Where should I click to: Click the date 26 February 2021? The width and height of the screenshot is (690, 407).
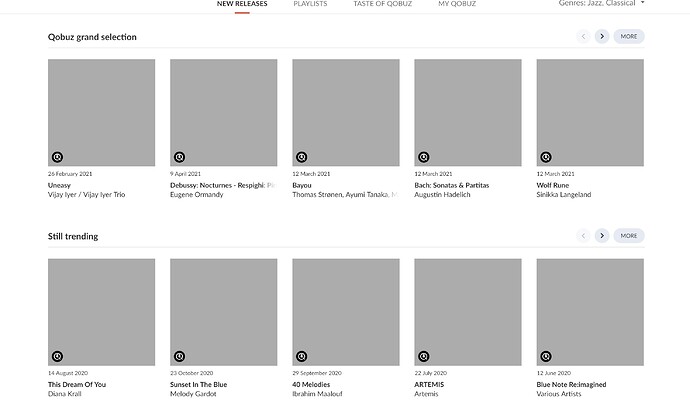pos(70,174)
